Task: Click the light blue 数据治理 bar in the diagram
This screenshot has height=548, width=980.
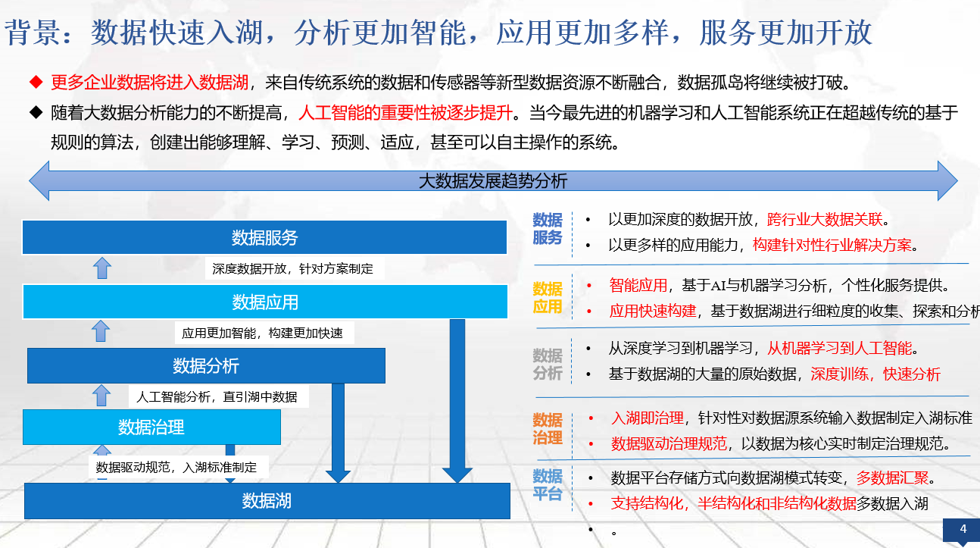Action: 151,427
